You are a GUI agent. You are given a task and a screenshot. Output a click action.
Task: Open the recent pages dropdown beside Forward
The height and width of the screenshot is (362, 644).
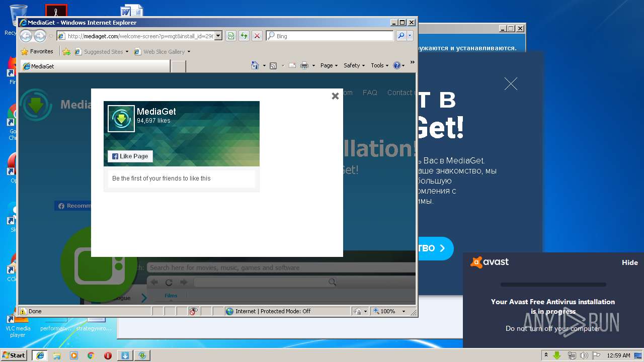51,36
